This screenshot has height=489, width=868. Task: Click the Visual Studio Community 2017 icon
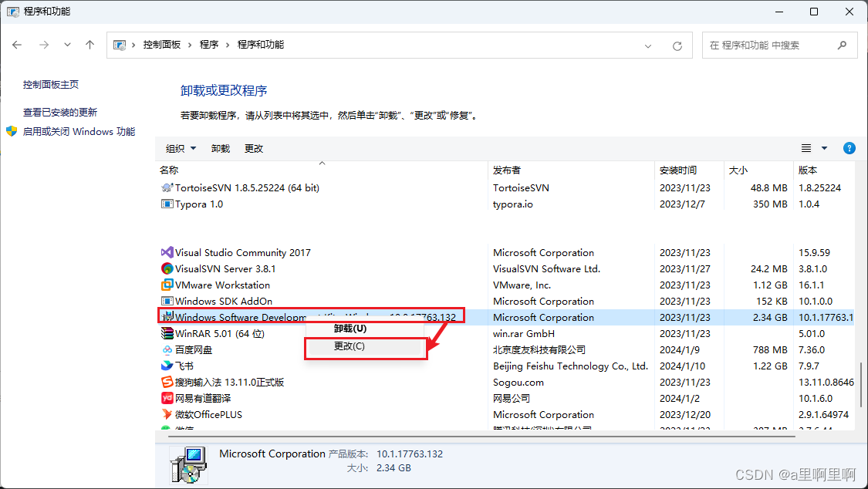point(167,252)
